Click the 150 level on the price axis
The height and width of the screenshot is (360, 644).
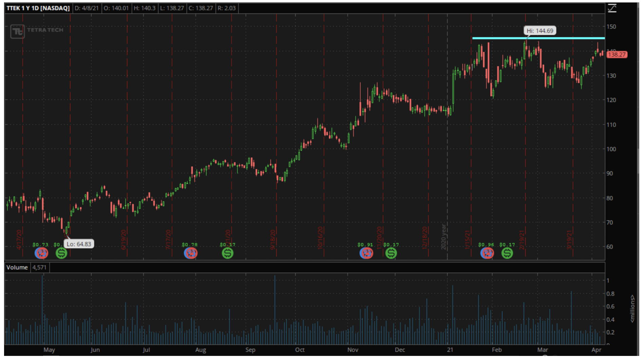[611, 26]
